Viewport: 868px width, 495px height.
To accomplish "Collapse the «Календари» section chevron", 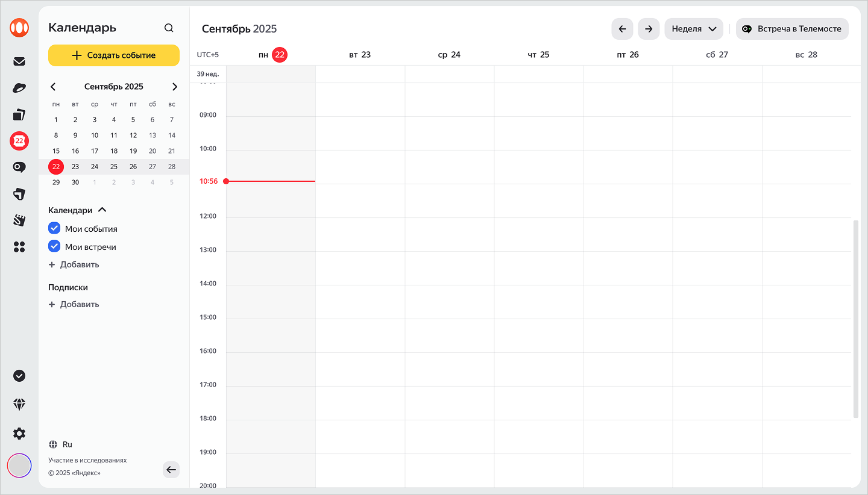I will tap(102, 210).
